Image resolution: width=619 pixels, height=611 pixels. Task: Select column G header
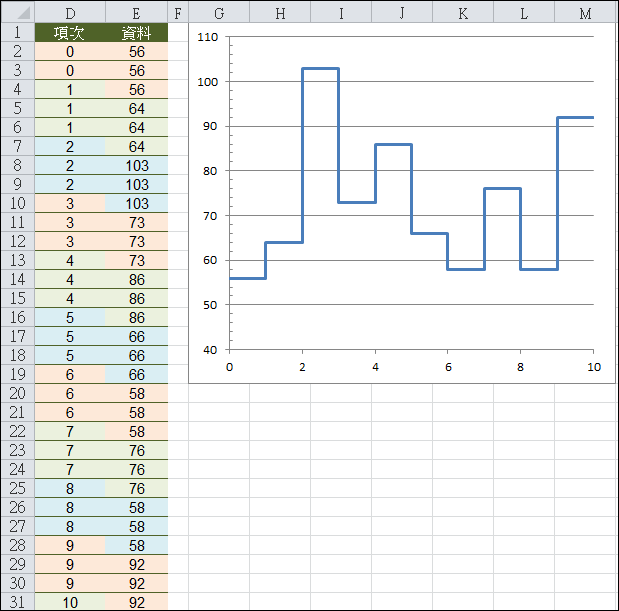point(219,13)
